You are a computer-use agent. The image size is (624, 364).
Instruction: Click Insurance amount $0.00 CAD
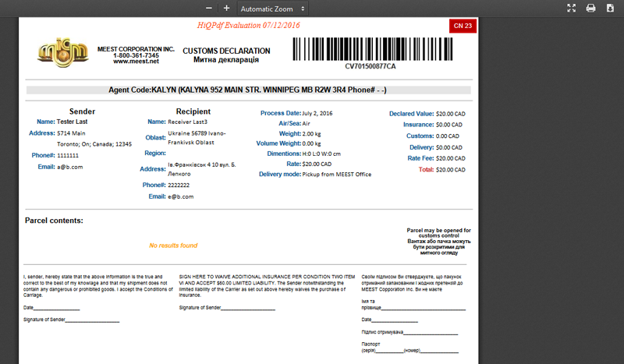[449, 125]
